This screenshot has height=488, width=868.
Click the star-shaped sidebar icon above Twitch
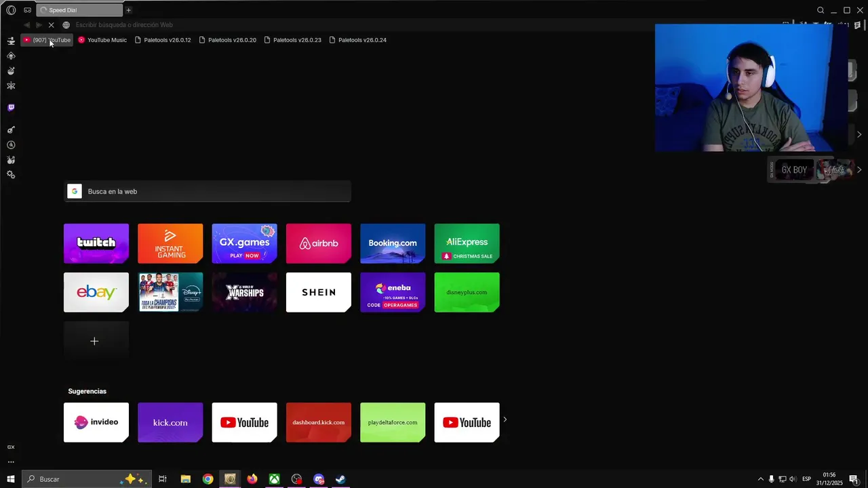coord(11,86)
